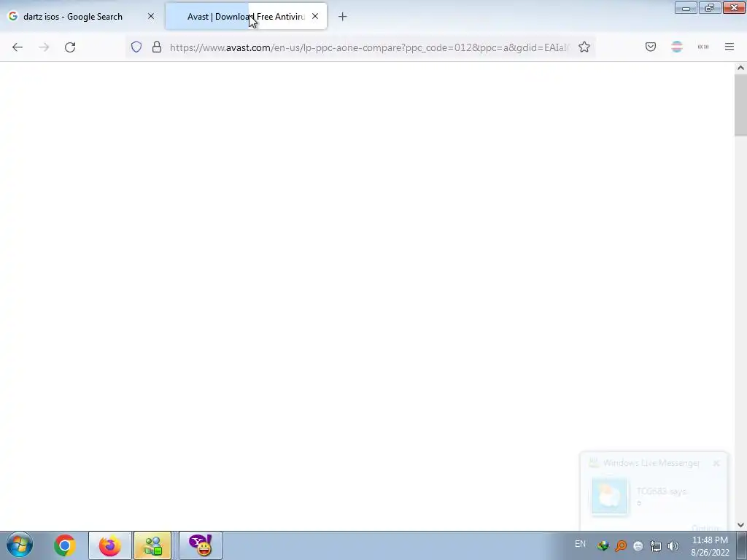Click the avast.com address bar URL
Image resolution: width=747 pixels, height=560 pixels.
(x=370, y=47)
